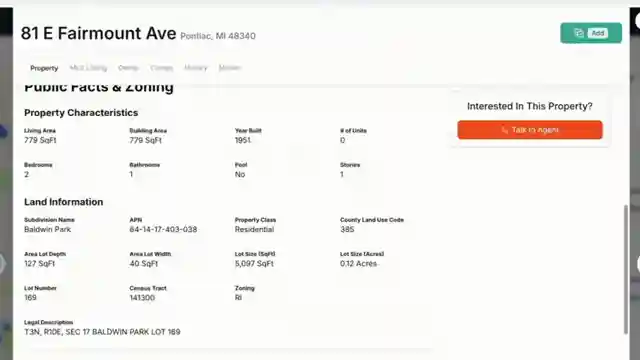
Task: Click the Property Class value Residential
Action: (254, 229)
